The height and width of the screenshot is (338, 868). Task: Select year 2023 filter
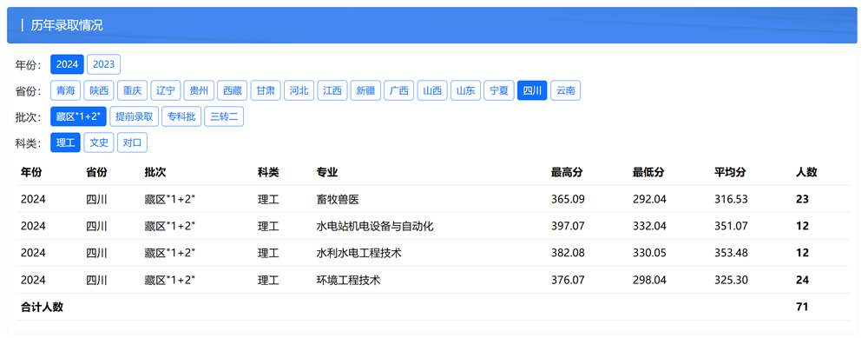[103, 64]
